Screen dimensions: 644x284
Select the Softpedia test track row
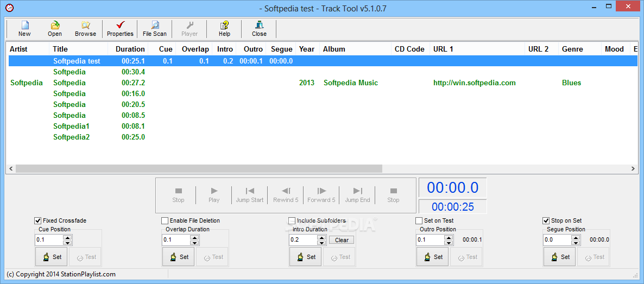(323, 61)
